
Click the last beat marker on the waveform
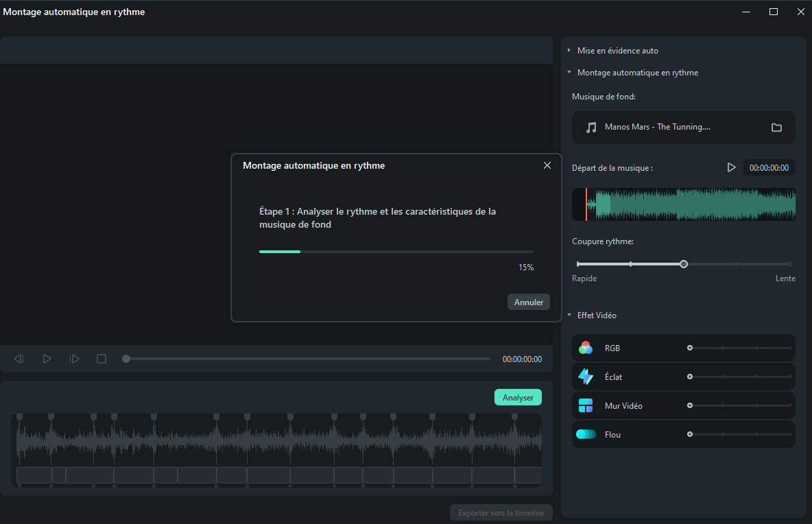click(x=514, y=417)
